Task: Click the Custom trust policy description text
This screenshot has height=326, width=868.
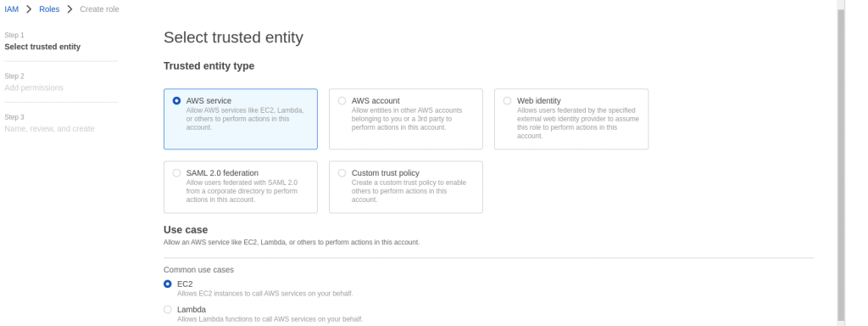Action: (409, 191)
